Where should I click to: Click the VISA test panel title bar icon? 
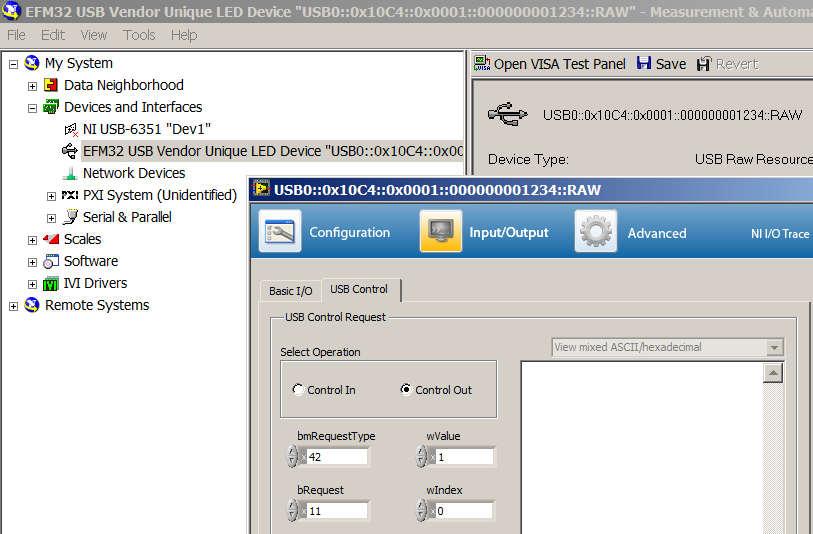coord(261,189)
